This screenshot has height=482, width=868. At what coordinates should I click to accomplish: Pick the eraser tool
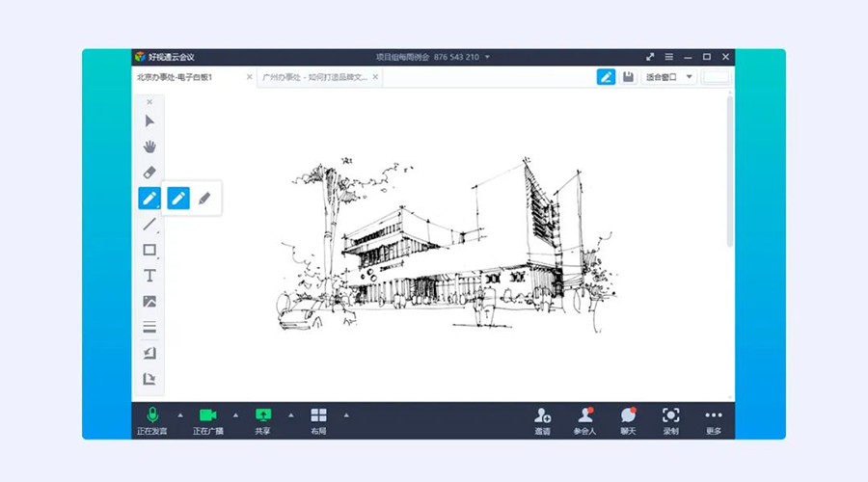149,173
